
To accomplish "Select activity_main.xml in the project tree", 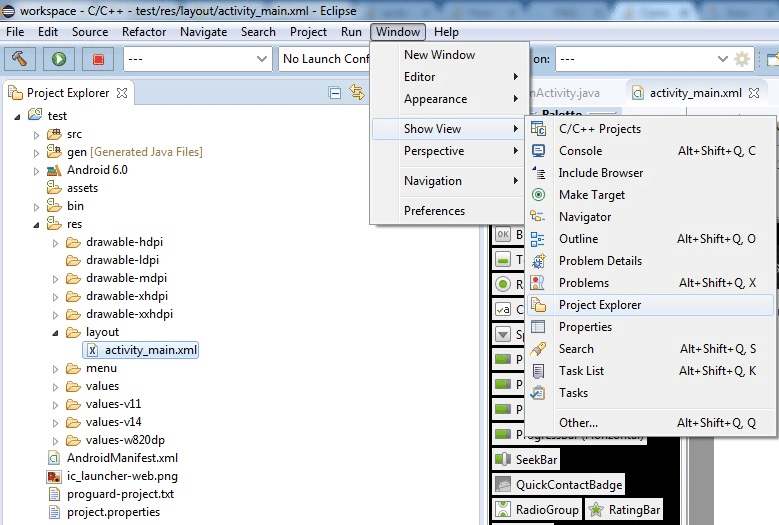I will click(x=141, y=350).
